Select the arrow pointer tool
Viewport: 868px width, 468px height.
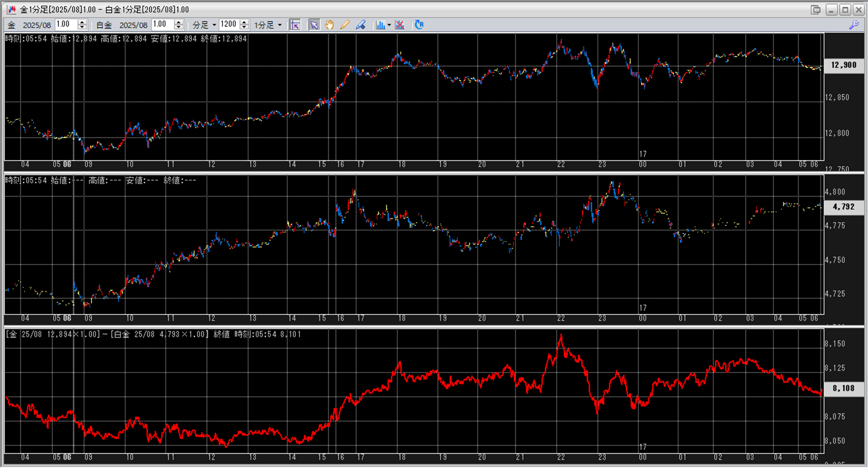314,25
